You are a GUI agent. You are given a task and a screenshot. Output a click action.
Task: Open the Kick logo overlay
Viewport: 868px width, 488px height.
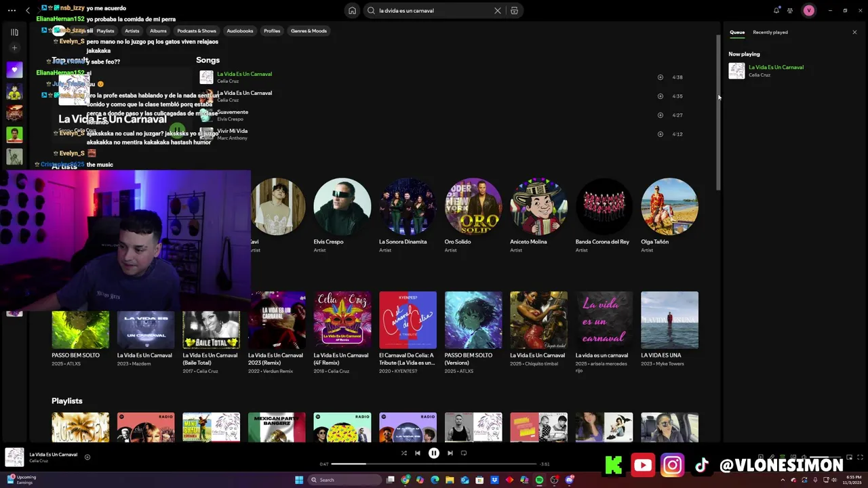pyautogui.click(x=614, y=465)
